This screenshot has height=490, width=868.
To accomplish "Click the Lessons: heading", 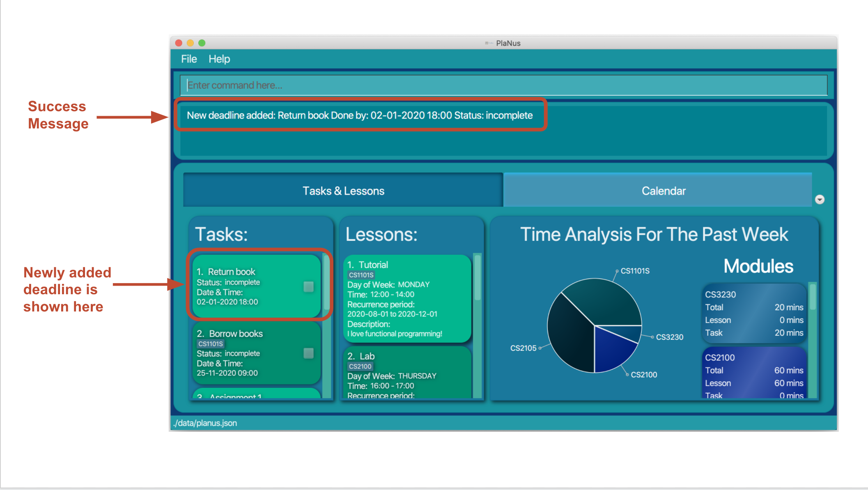I will [x=381, y=234].
